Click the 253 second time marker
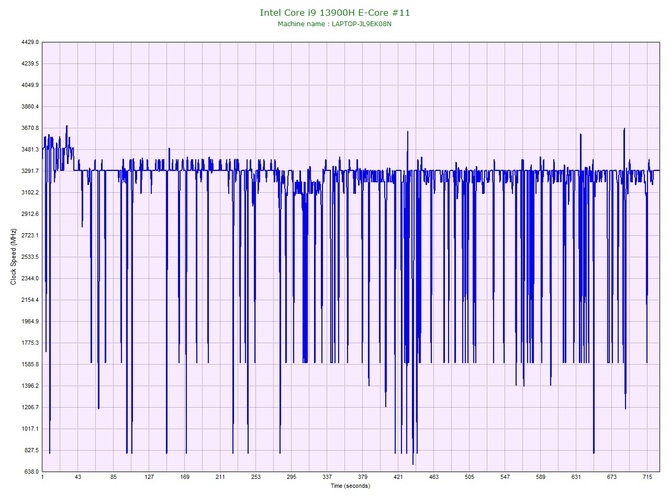The width and height of the screenshot is (670, 503). pos(256,478)
